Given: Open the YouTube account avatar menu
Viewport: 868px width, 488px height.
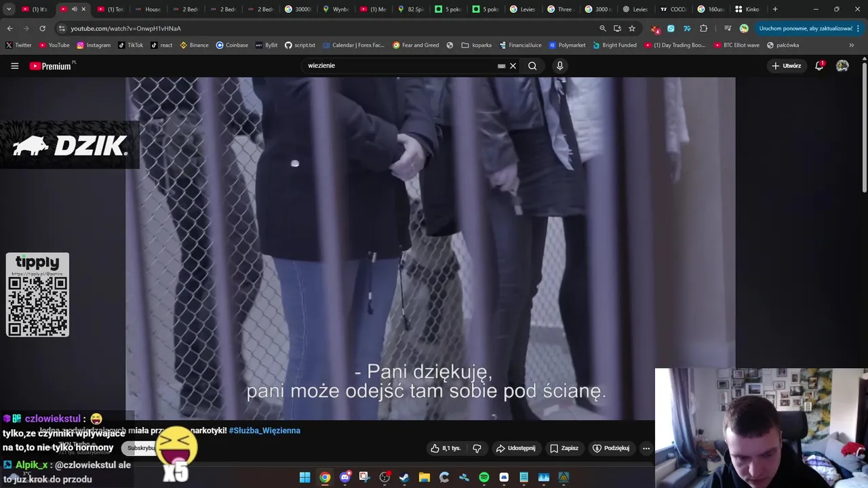Looking at the screenshot, I should 842,66.
